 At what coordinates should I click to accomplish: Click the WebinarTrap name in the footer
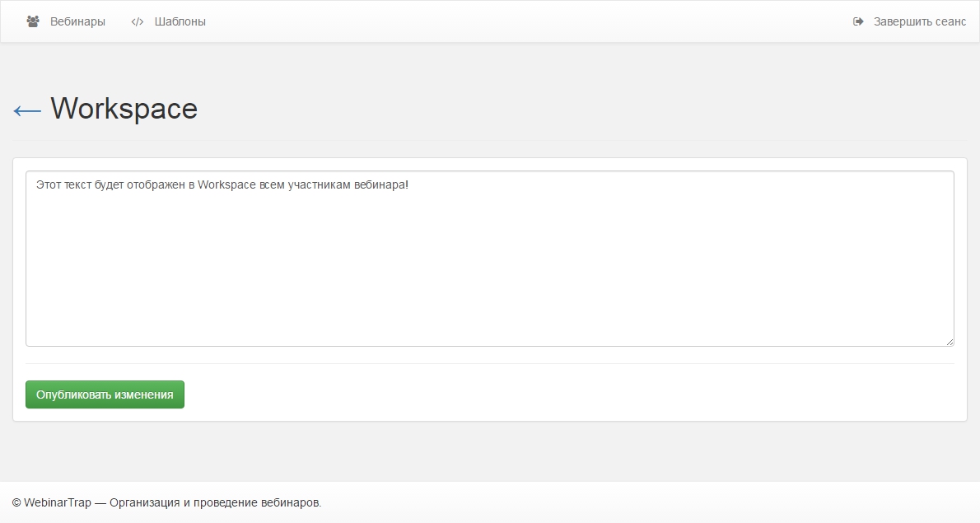(x=58, y=502)
